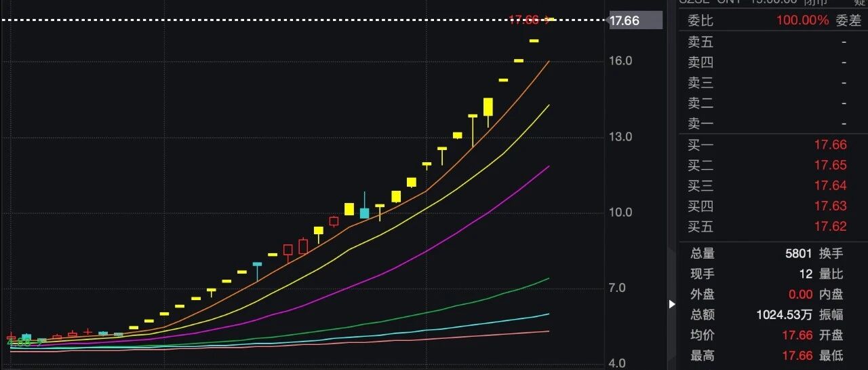
Task: Click the 总额 turnover value 1024.53万
Action: click(785, 314)
